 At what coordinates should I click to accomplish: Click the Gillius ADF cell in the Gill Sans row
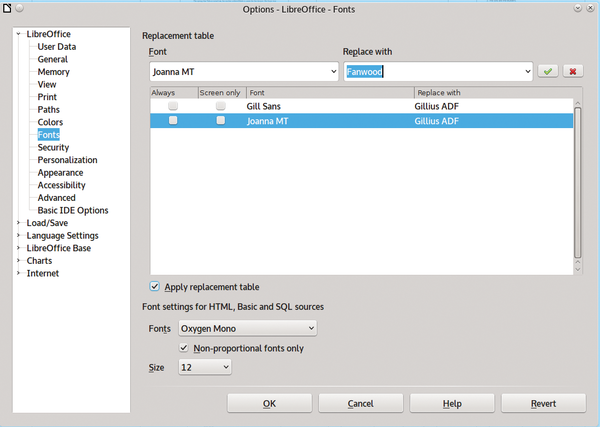coord(436,106)
